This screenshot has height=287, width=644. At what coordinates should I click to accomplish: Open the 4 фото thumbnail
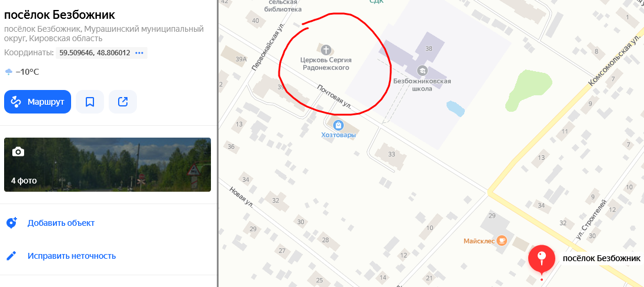coord(108,165)
